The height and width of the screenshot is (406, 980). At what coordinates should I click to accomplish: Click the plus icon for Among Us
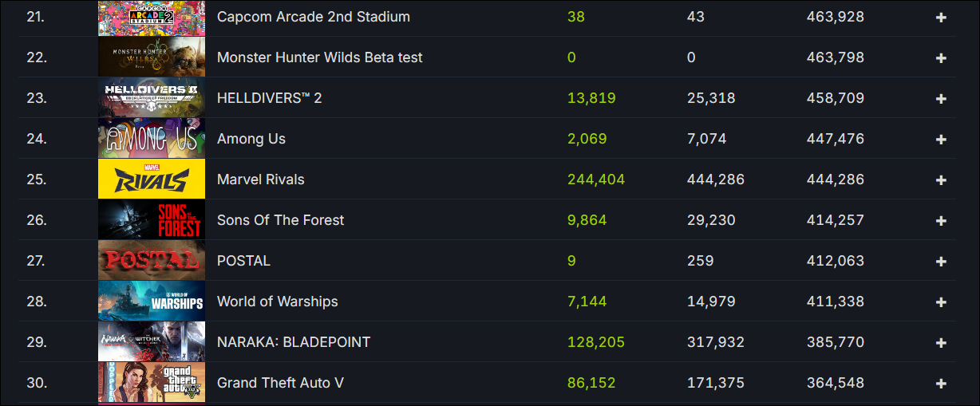[x=941, y=139]
